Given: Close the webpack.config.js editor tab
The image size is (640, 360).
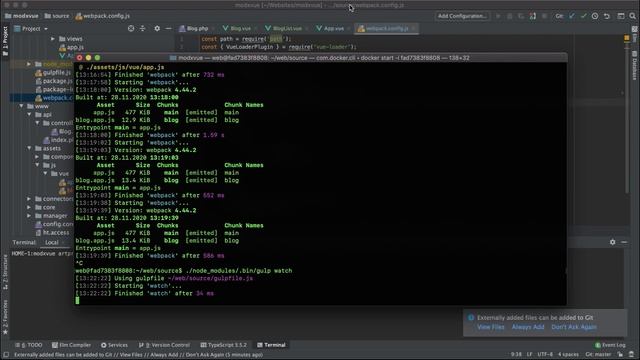Looking at the screenshot, I should click(x=413, y=29).
